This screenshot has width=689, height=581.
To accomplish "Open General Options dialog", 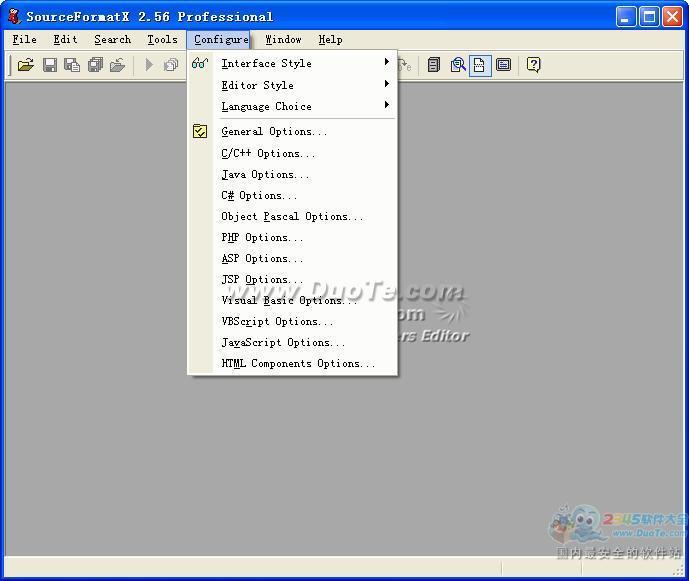I will click(x=292, y=131).
